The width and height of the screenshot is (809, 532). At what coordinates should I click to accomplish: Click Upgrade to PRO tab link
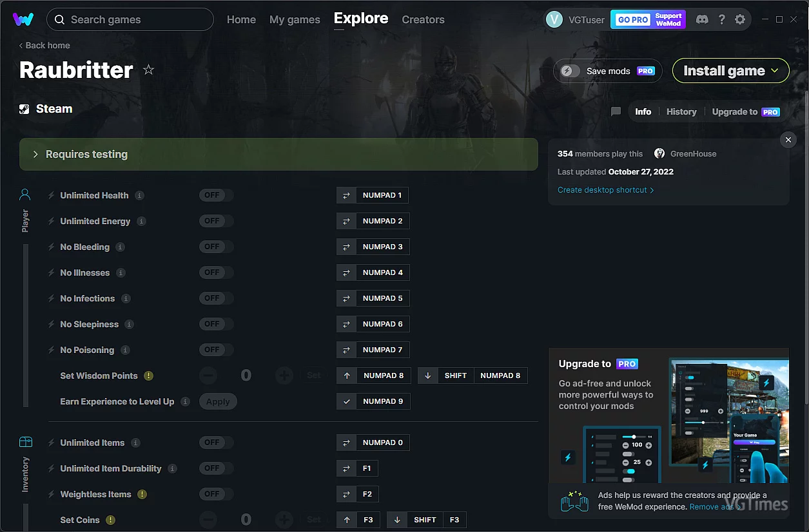pyautogui.click(x=746, y=111)
